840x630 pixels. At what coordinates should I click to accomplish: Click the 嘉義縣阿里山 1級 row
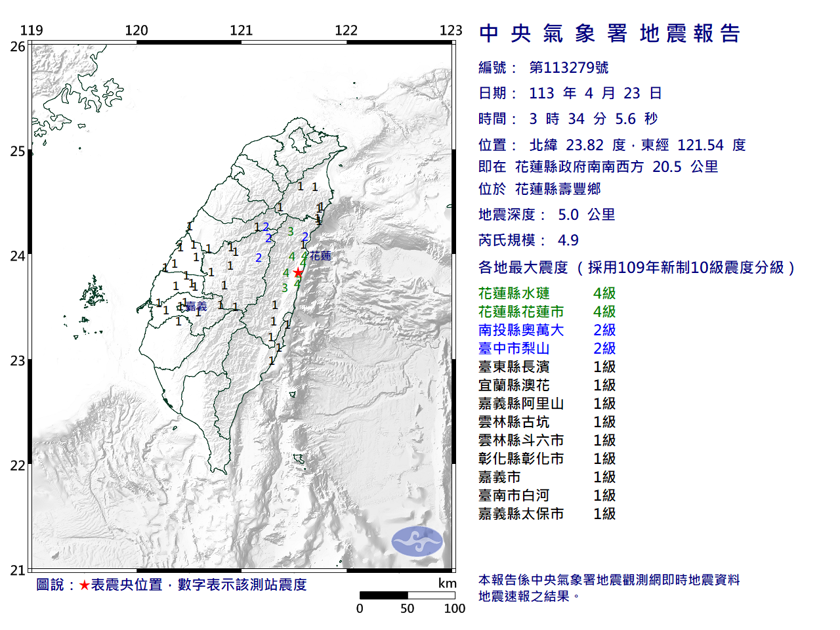[x=547, y=404]
